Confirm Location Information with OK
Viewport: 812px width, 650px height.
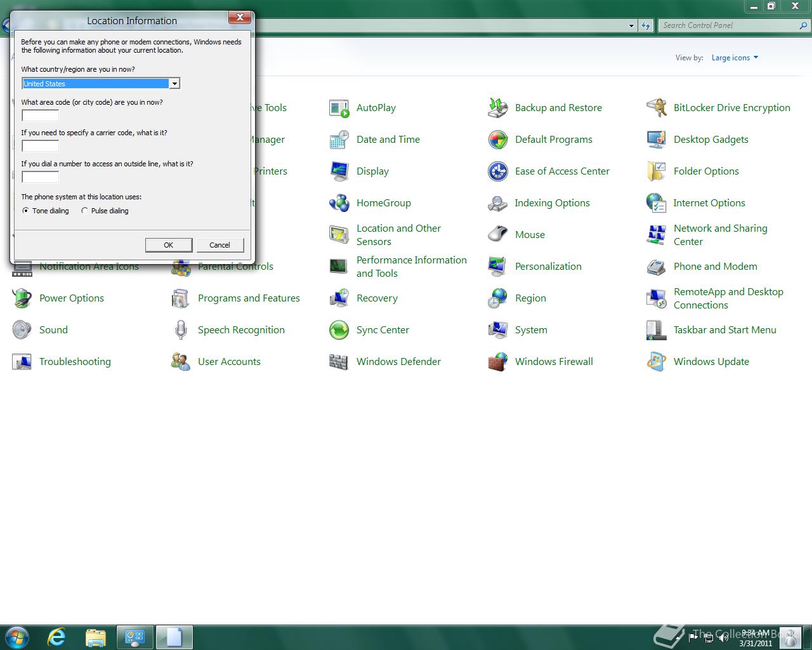(x=168, y=245)
